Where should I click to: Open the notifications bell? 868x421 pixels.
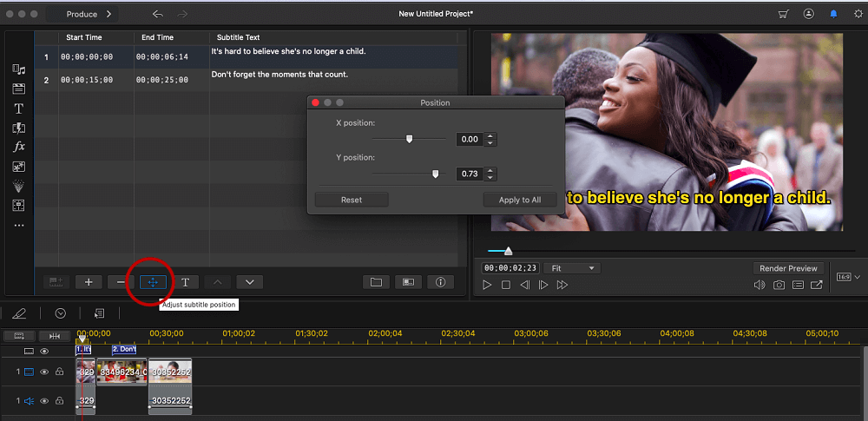[833, 14]
